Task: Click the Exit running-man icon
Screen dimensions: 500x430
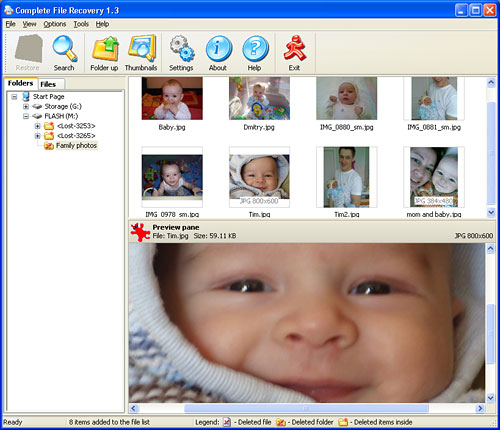Action: coord(295,49)
